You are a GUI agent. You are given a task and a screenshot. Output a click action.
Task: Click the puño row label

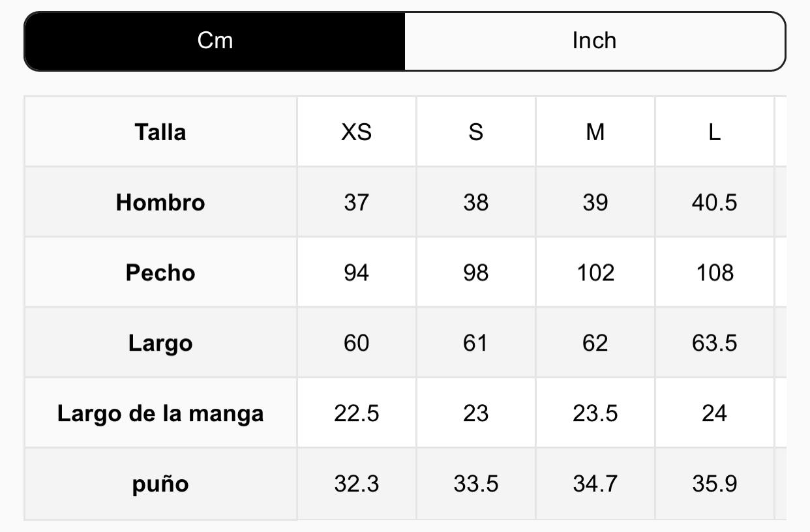[160, 484]
